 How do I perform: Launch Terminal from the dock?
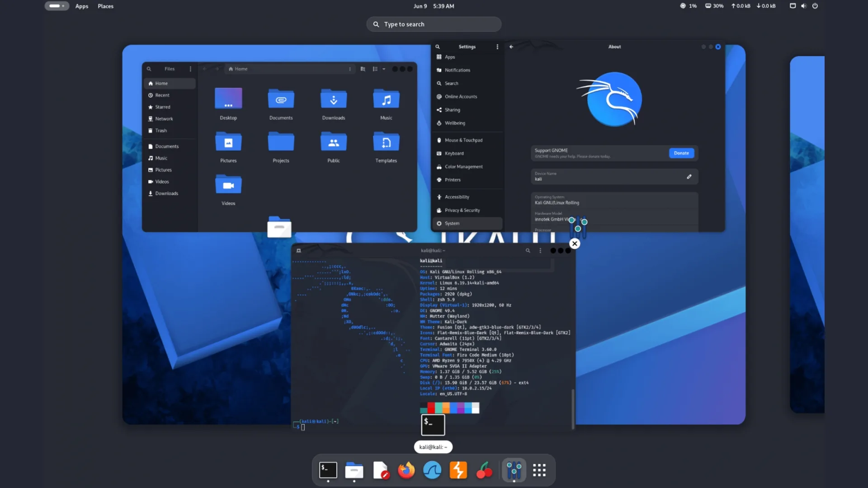pos(328,470)
